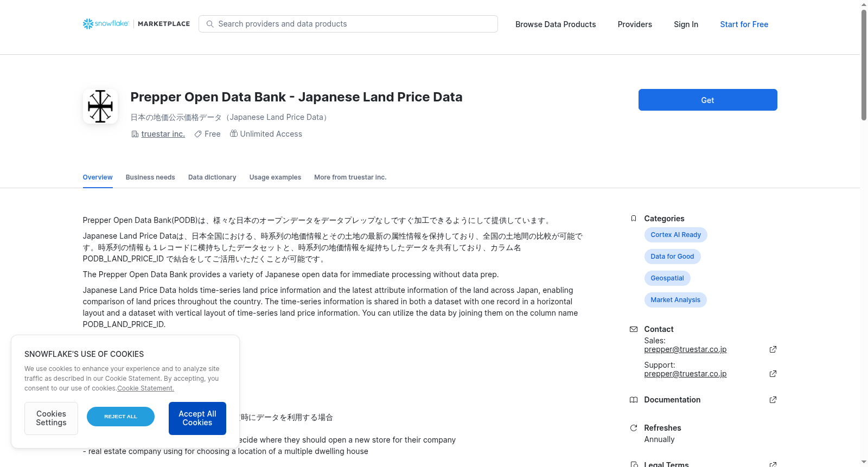Open Cookies Settings
The width and height of the screenshot is (868, 467).
click(51, 418)
